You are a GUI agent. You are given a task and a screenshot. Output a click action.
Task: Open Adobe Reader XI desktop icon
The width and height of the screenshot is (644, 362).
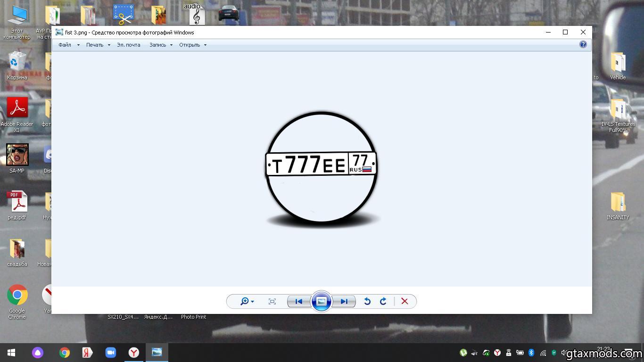pyautogui.click(x=17, y=109)
